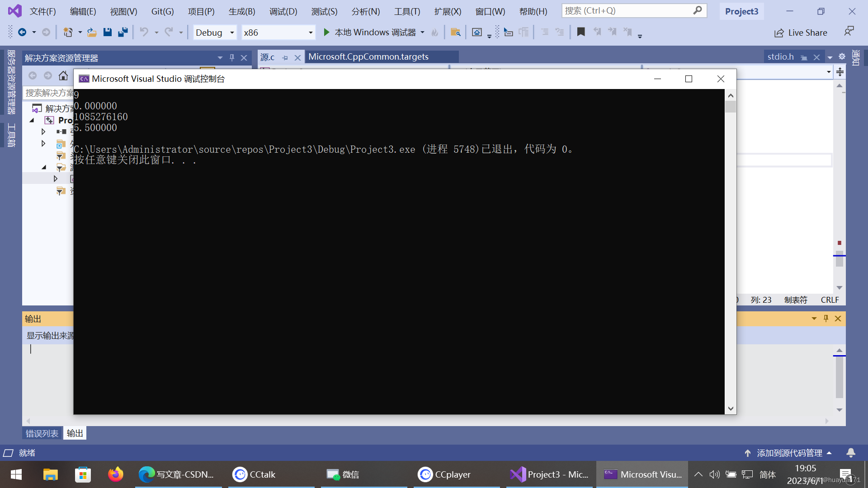Open the x86 platform dropdown
This screenshot has height=488, width=868.
pyautogui.click(x=311, y=33)
